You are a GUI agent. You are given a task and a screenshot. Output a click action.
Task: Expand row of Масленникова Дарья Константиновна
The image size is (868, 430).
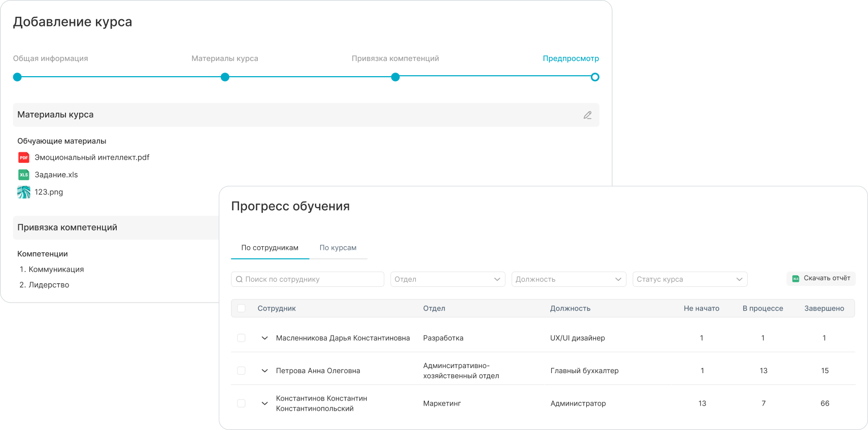pyautogui.click(x=264, y=338)
